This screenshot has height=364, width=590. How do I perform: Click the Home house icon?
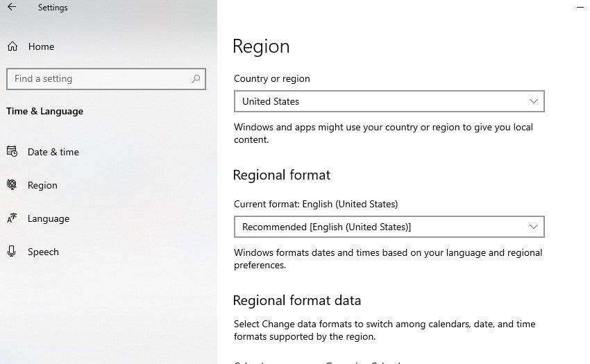12,46
